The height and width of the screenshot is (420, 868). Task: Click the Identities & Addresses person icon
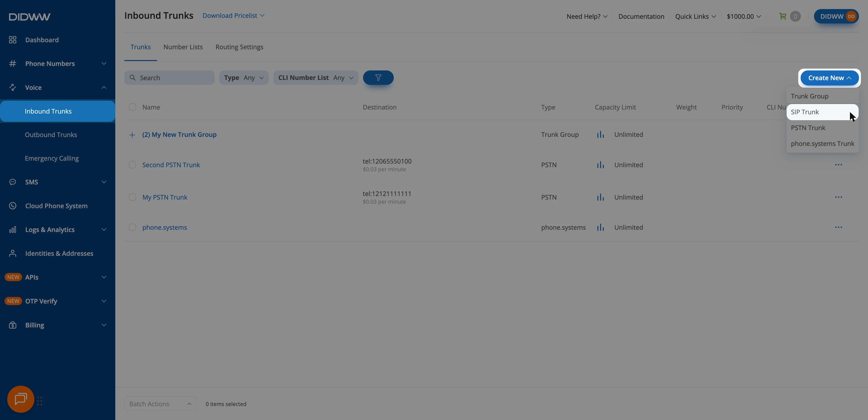coord(12,253)
